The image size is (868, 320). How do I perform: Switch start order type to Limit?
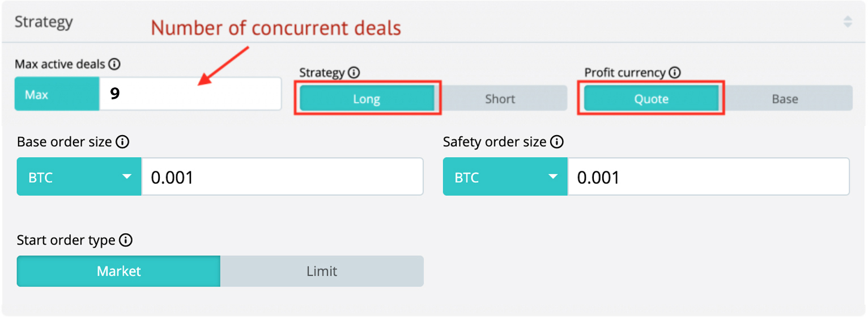point(322,271)
